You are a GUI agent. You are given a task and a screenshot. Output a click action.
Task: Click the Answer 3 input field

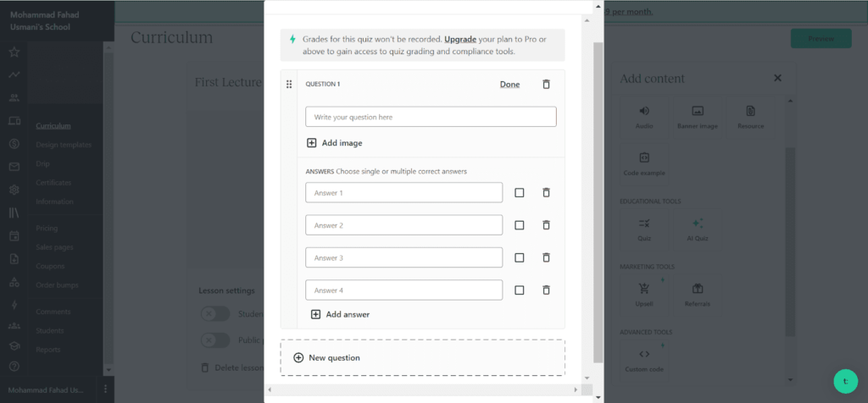[404, 257]
